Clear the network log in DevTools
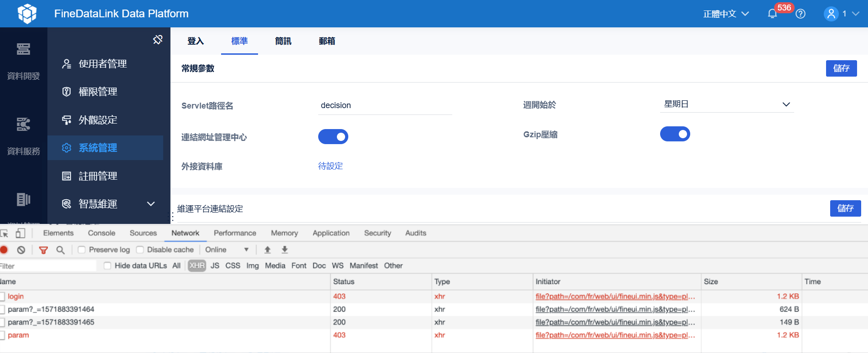 (21, 250)
